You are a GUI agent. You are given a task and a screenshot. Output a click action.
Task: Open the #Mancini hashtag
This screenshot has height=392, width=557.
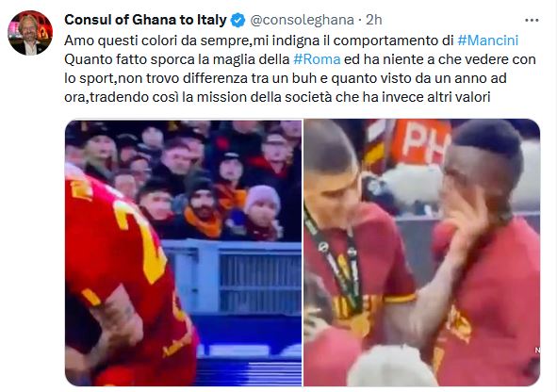point(488,41)
